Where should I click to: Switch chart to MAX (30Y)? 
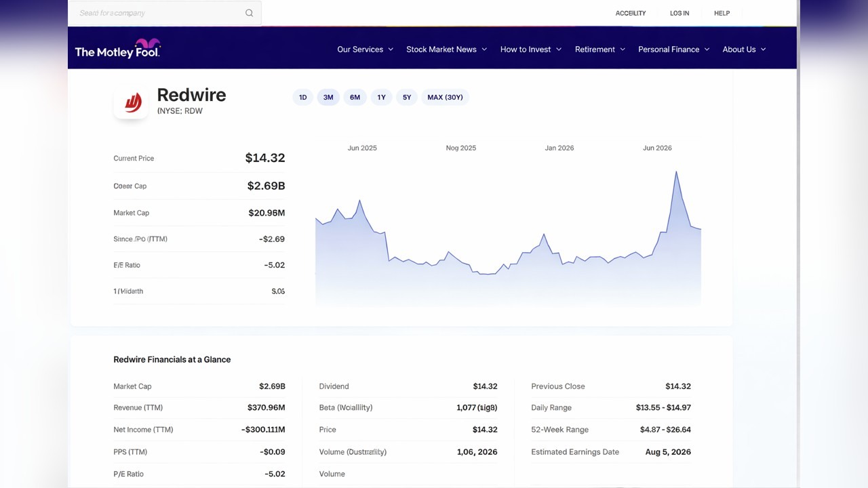tap(446, 98)
